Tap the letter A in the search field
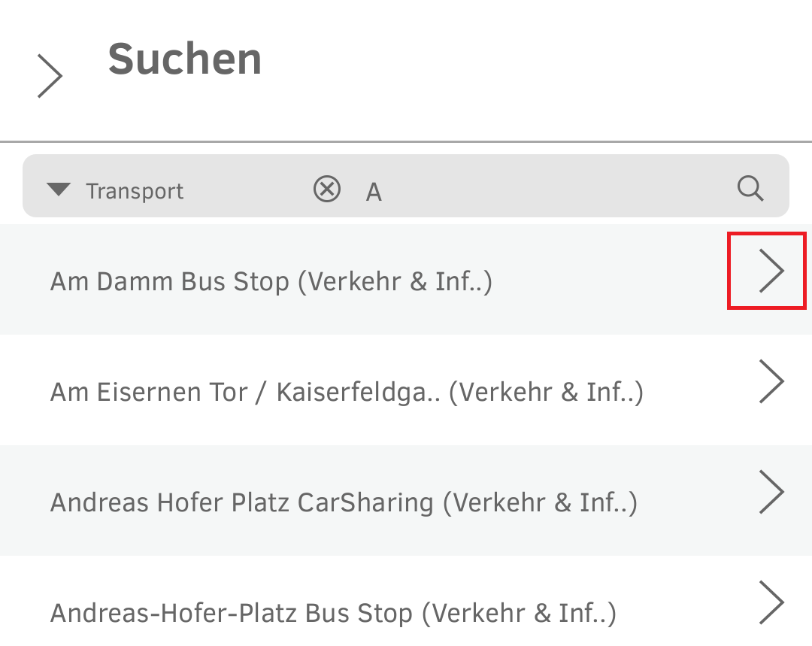812x646 pixels. (x=374, y=191)
